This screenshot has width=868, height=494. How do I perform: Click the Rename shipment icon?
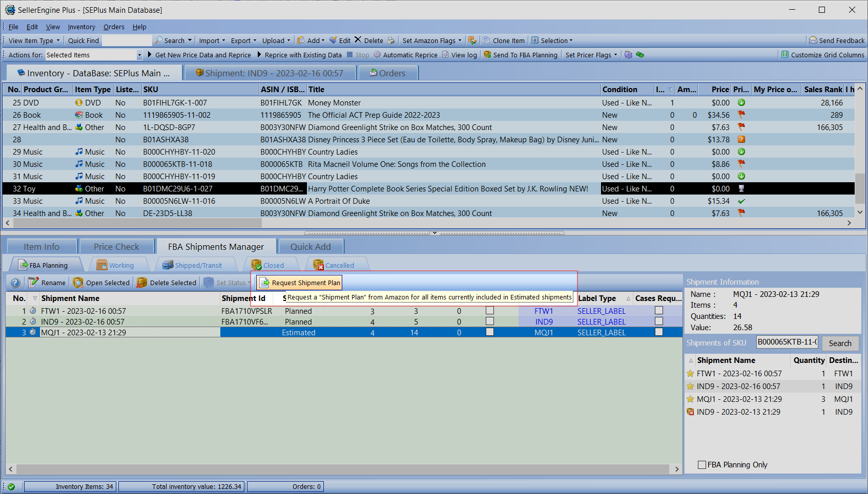34,283
